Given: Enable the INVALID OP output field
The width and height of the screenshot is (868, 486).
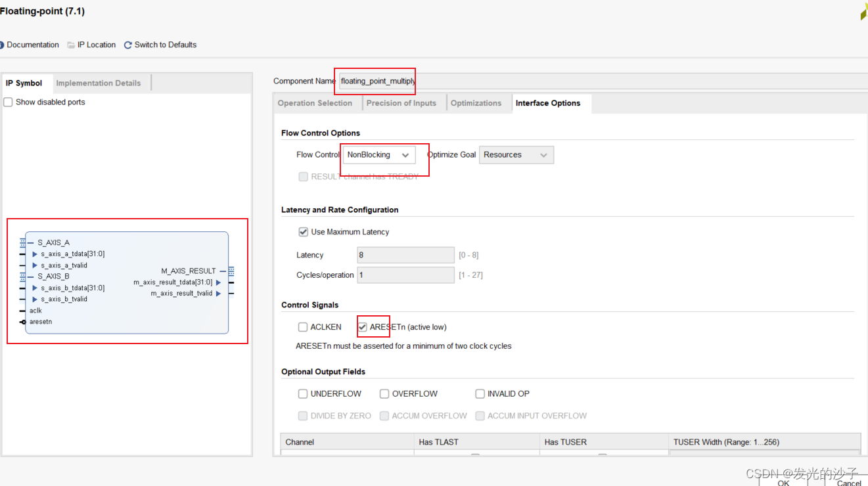Looking at the screenshot, I should click(480, 394).
